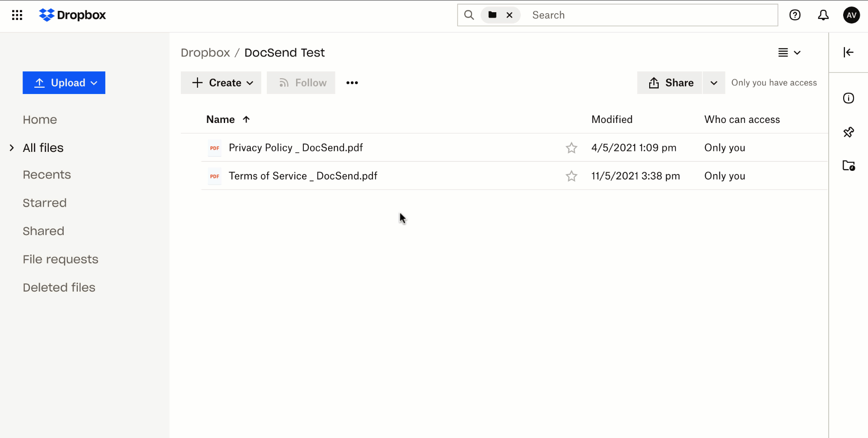Expand the Share options arrow
The image size is (868, 438).
point(713,83)
